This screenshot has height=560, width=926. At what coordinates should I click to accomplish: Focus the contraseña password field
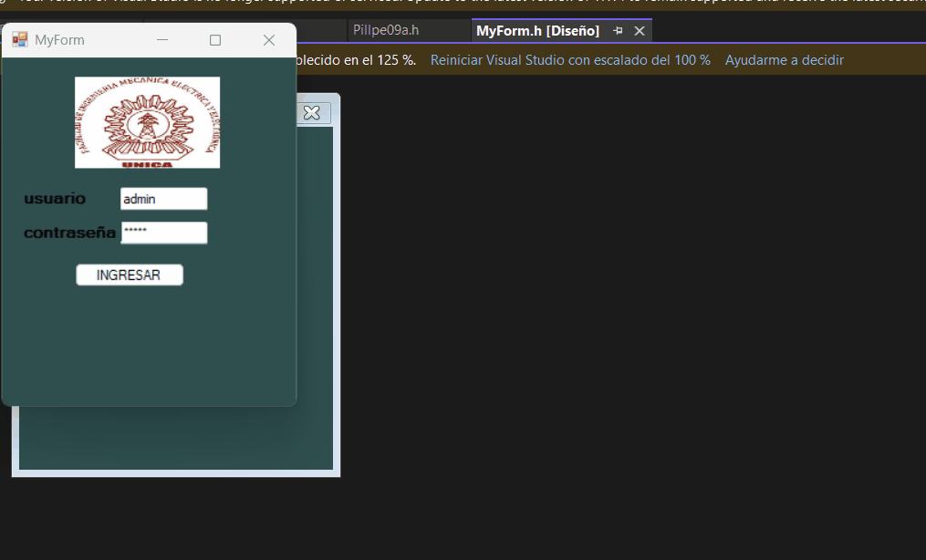[163, 233]
